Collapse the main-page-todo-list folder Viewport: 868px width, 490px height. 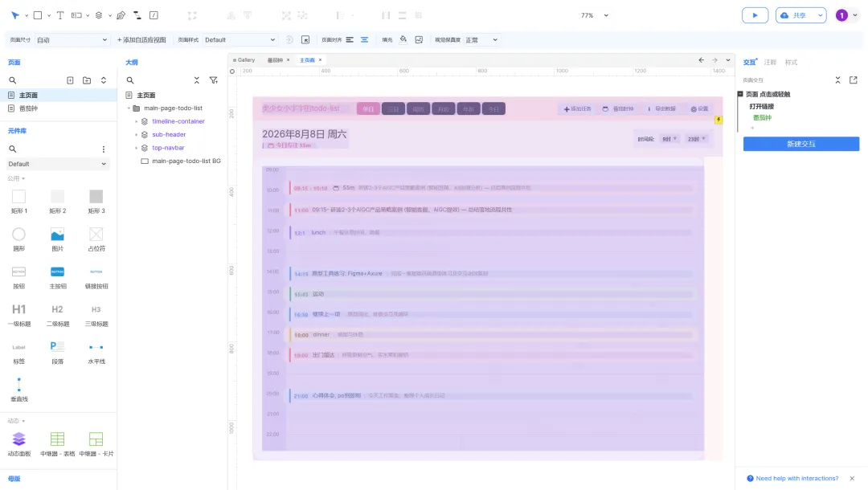point(129,108)
